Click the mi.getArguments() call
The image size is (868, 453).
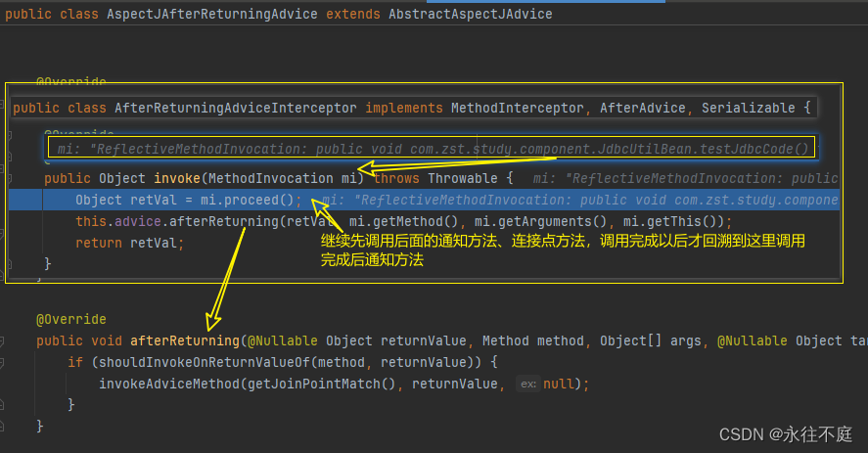pyautogui.click(x=541, y=221)
